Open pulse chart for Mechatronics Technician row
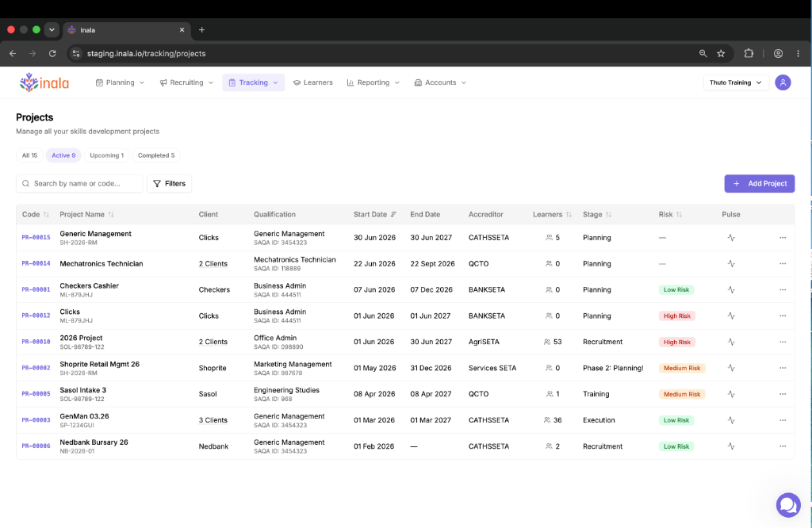This screenshot has height=528, width=812. click(x=730, y=263)
